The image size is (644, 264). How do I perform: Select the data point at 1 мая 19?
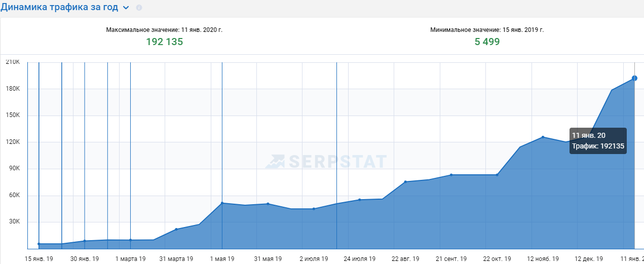point(222,203)
